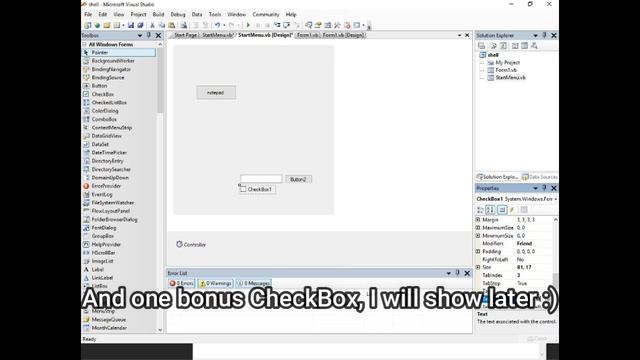640x360 pixels.
Task: Open the Project menu
Action: [x=138, y=14]
